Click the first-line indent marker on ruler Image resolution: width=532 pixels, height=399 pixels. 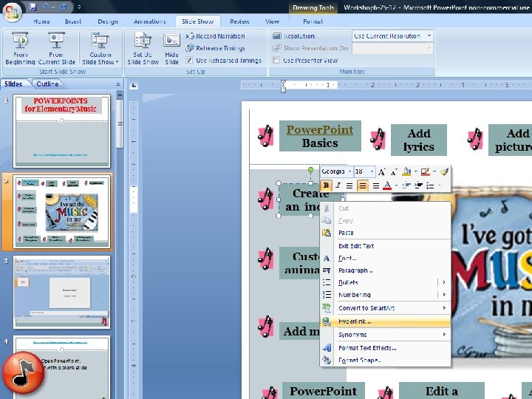point(283,83)
